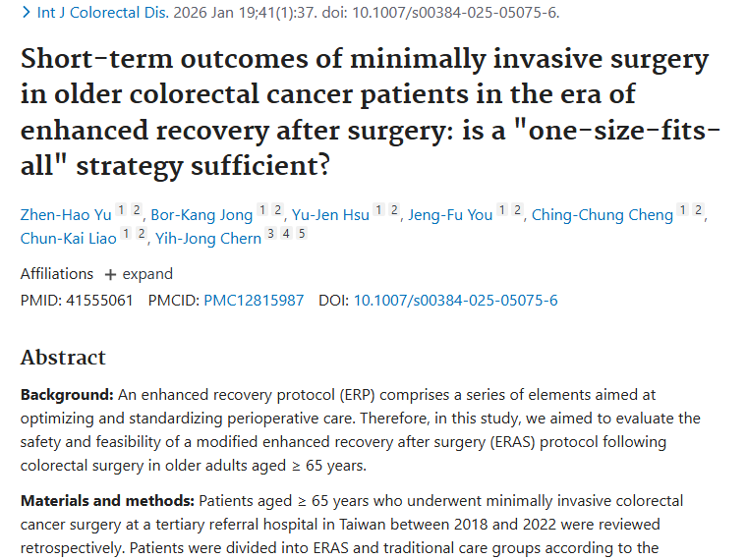Open author Chun-Kai Liao link
Screen dimensions: 747x560
[69, 238]
